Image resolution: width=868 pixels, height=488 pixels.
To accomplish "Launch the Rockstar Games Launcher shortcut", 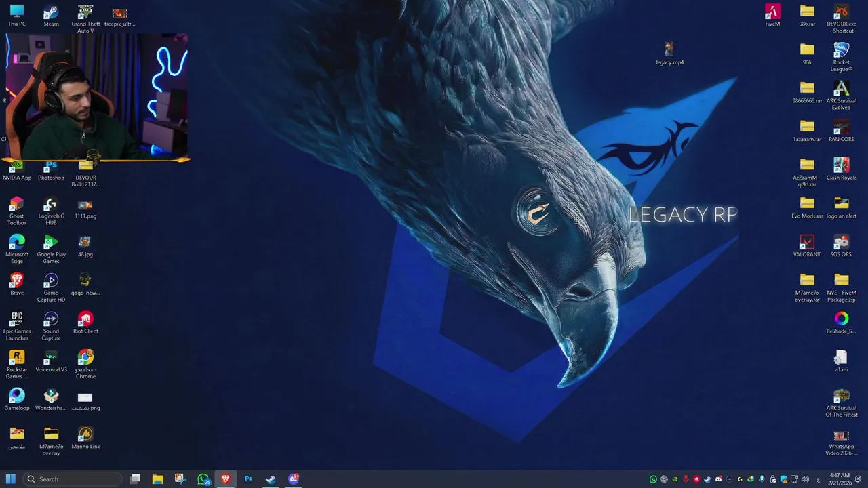I will [x=17, y=365].
